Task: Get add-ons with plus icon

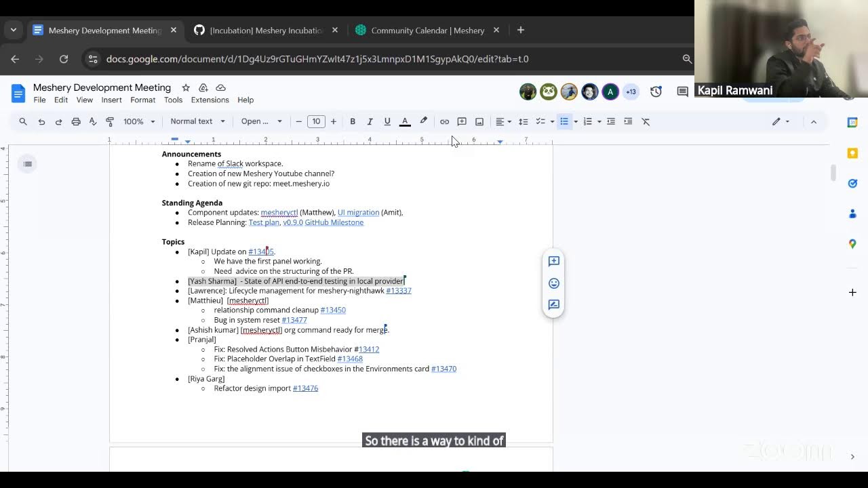Action: pos(852,292)
